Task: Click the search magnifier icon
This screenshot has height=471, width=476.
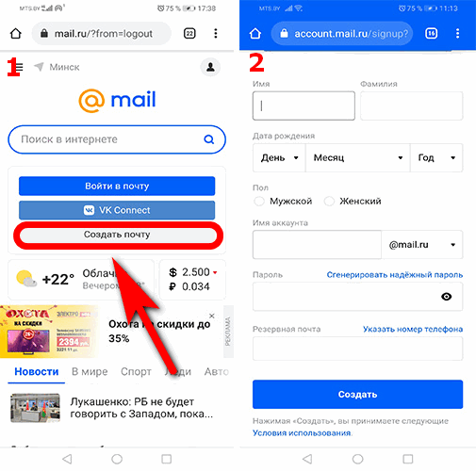Action: coord(209,139)
